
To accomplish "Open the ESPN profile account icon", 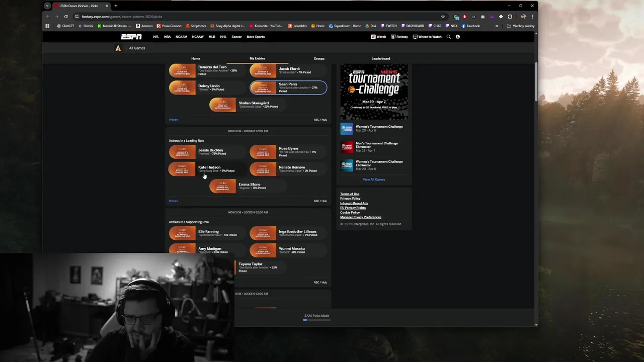I will [x=457, y=37].
